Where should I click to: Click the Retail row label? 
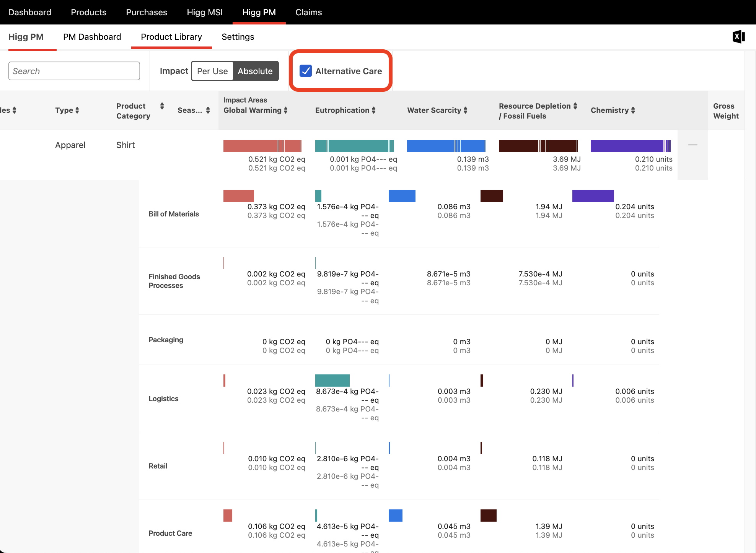[158, 466]
